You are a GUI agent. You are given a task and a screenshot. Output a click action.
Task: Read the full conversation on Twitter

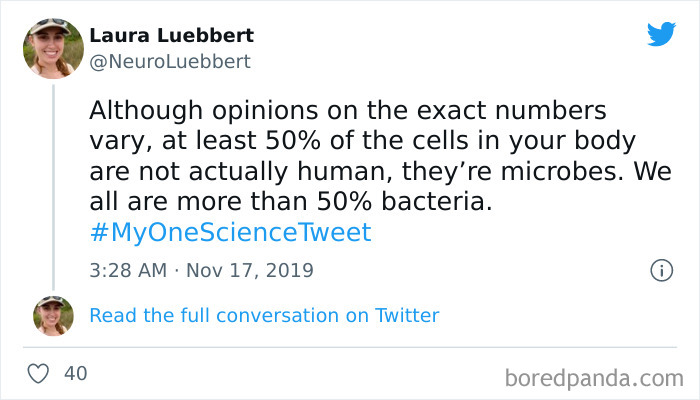[264, 316]
